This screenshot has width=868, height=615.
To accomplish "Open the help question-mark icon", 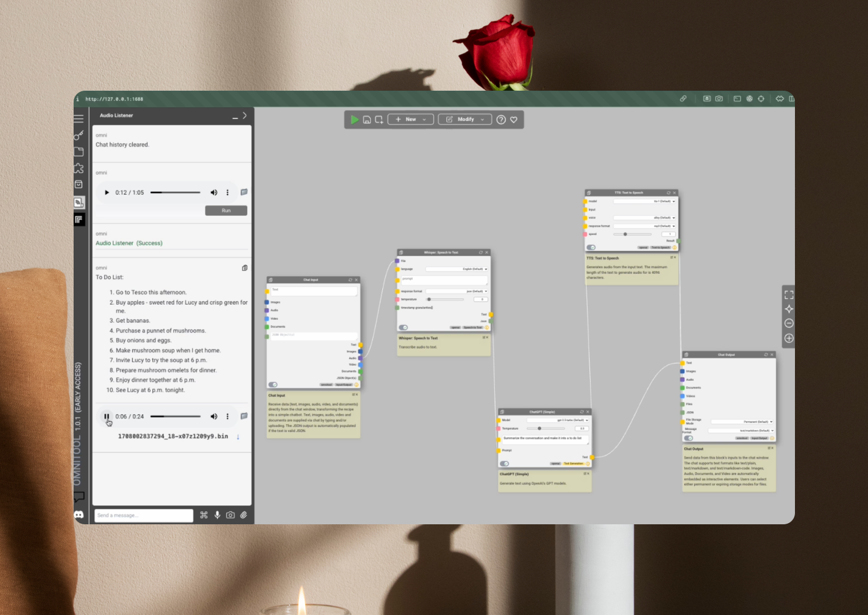I will [x=501, y=120].
